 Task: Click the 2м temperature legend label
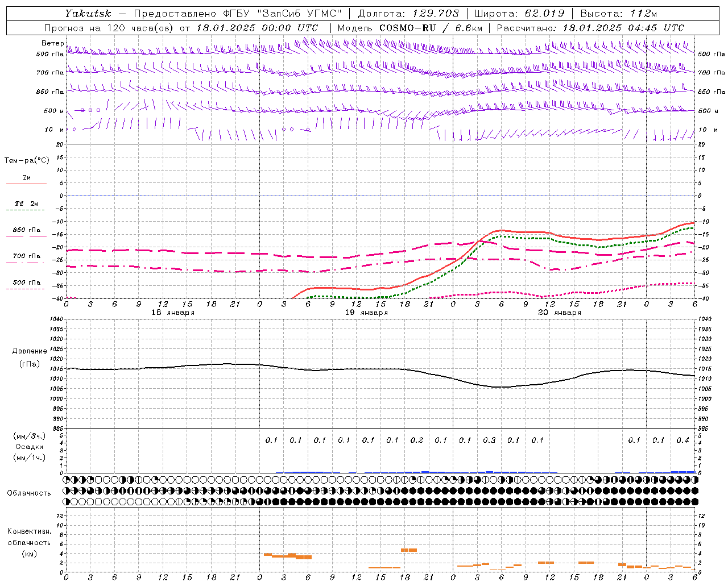point(27,178)
